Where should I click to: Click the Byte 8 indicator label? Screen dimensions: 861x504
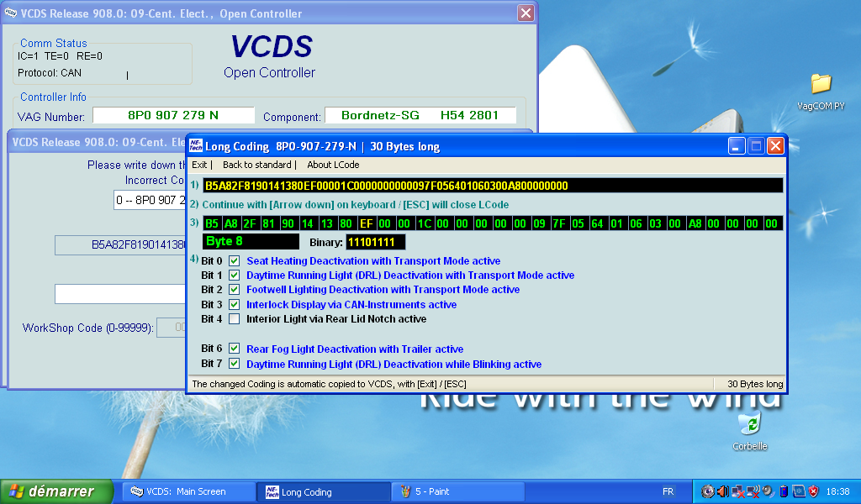pos(251,241)
